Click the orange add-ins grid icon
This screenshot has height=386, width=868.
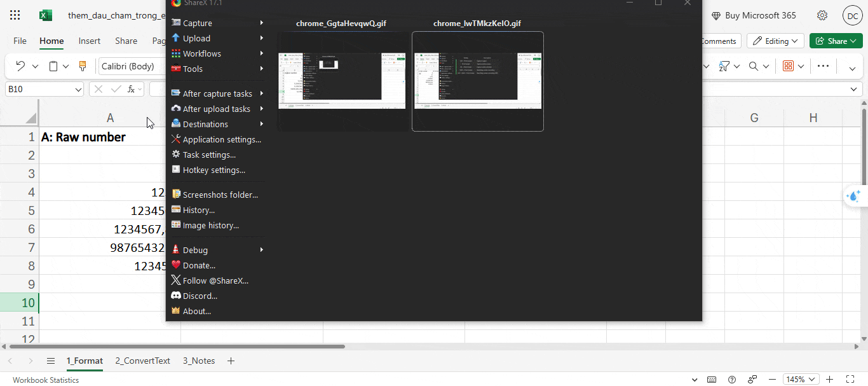pyautogui.click(x=789, y=66)
